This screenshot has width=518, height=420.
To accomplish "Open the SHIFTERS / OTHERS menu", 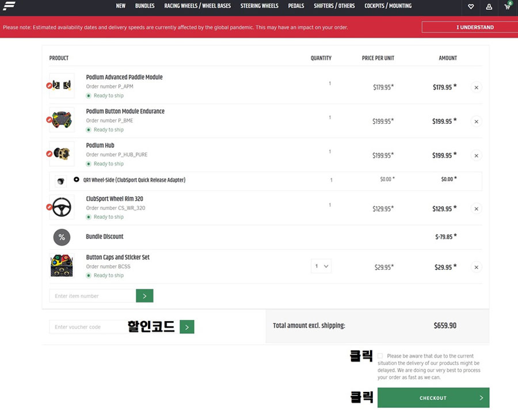I will pyautogui.click(x=334, y=6).
